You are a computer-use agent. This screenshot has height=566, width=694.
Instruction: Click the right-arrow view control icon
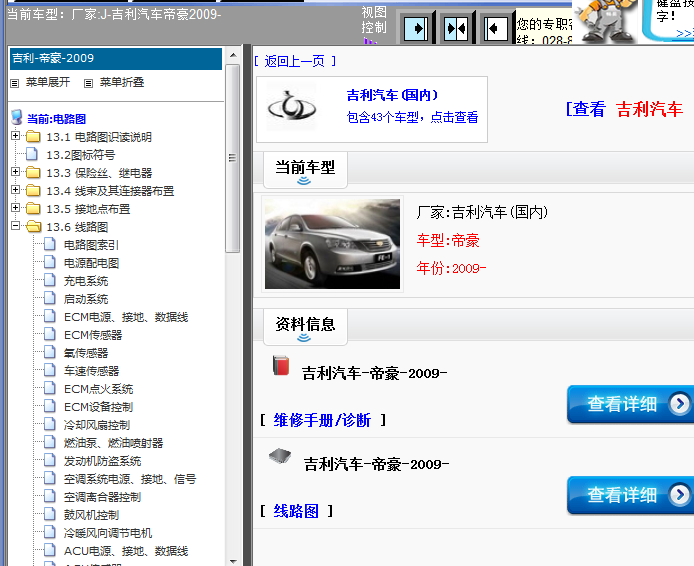click(x=417, y=28)
